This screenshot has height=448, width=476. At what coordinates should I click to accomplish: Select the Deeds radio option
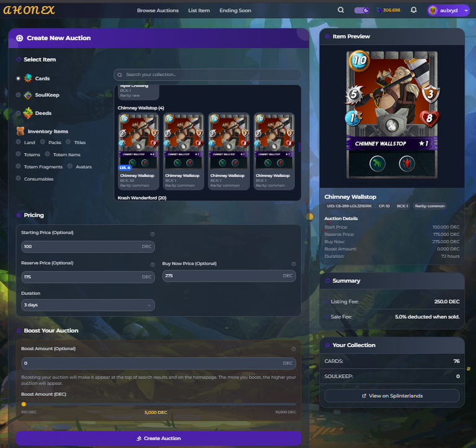coord(18,113)
